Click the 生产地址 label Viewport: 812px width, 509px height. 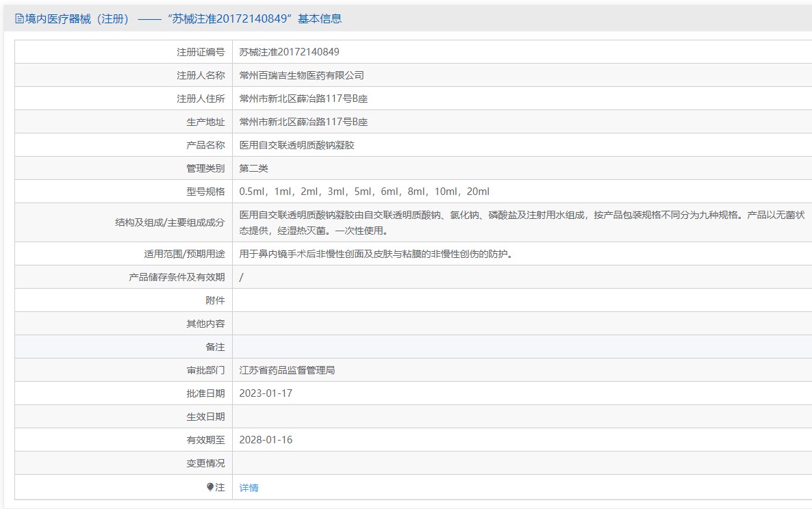pyautogui.click(x=205, y=122)
